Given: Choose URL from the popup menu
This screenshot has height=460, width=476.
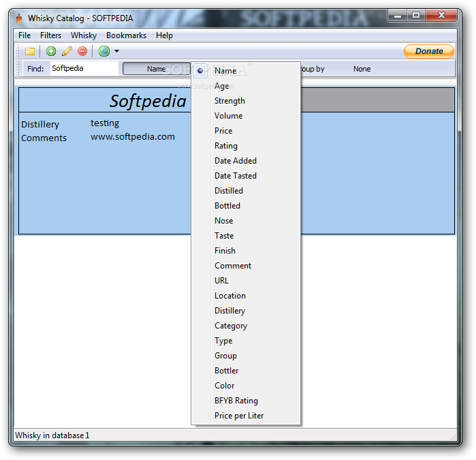Looking at the screenshot, I should (247, 281).
